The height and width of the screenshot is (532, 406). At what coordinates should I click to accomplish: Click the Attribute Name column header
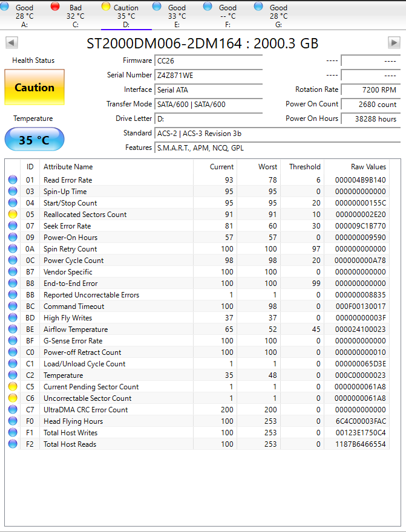pyautogui.click(x=116, y=167)
